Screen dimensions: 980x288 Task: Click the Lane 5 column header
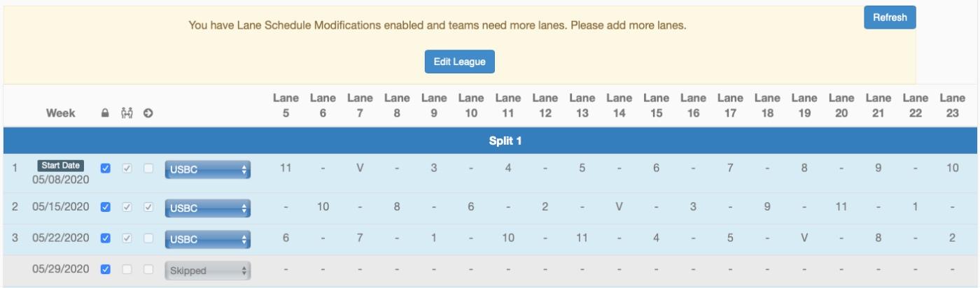[x=286, y=105]
